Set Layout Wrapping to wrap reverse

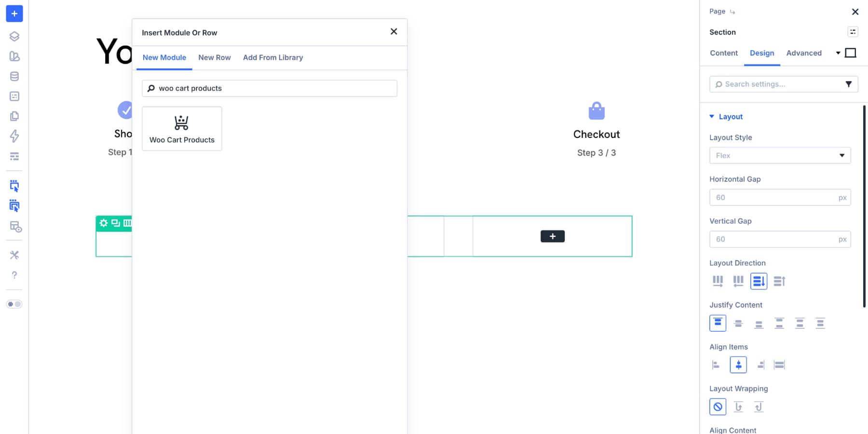coord(759,407)
